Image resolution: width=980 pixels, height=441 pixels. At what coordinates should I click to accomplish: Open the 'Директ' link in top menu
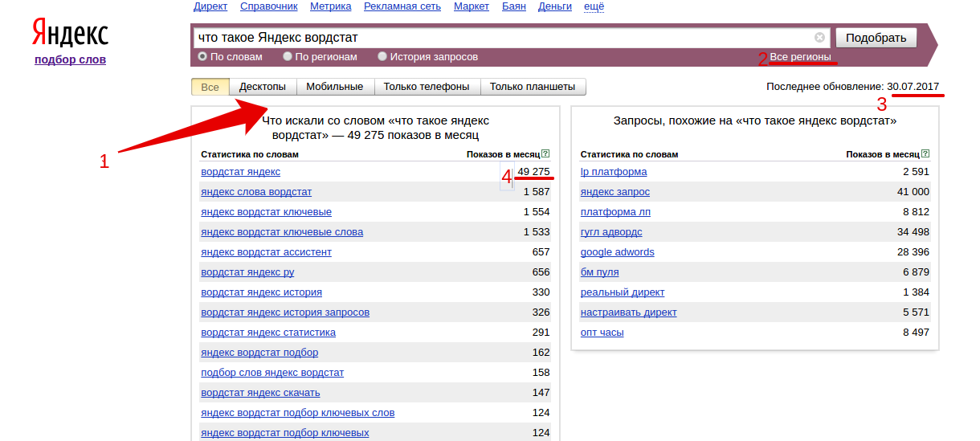[210, 6]
